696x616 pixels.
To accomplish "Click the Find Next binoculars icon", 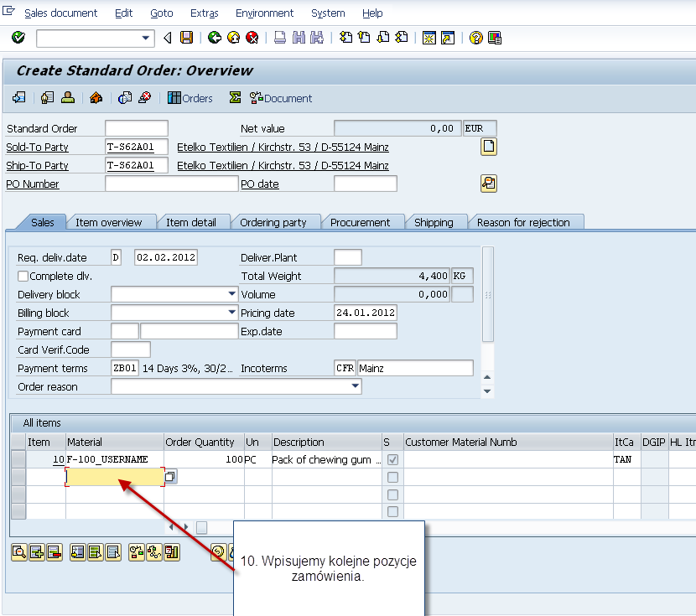I will click(317, 38).
